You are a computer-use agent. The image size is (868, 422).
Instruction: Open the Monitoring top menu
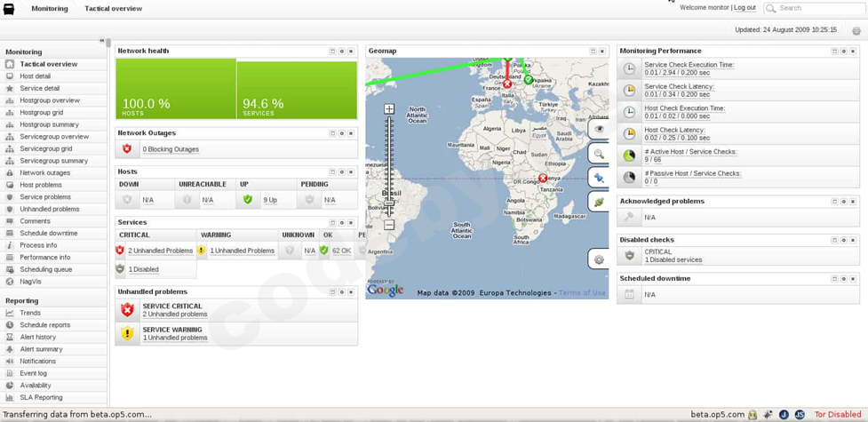(49, 8)
